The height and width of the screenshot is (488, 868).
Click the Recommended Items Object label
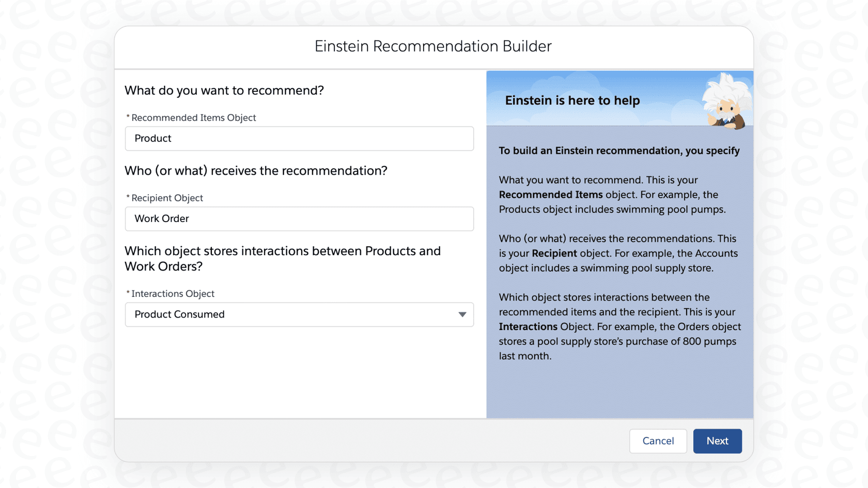click(193, 118)
